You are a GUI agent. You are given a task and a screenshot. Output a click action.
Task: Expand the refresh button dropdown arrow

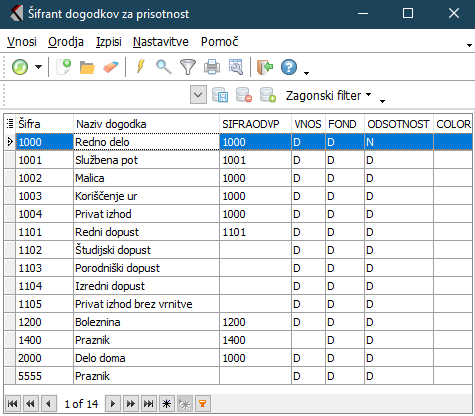pyautogui.click(x=39, y=67)
